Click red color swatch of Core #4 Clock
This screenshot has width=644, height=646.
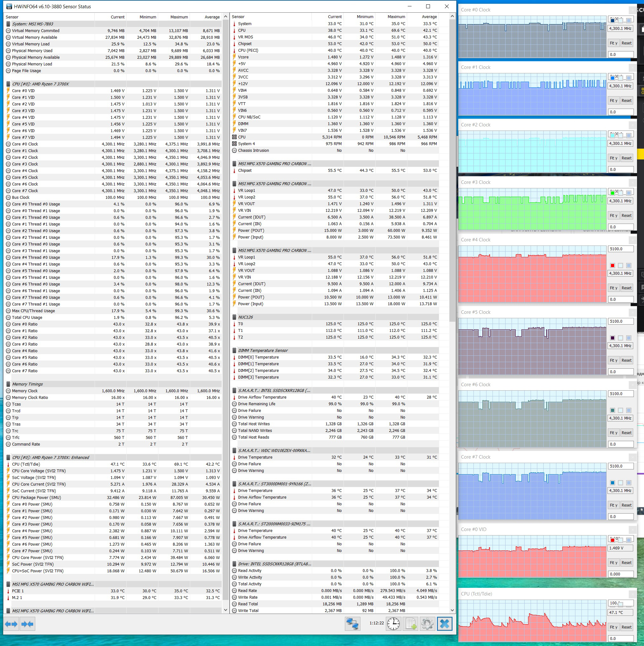pos(612,266)
